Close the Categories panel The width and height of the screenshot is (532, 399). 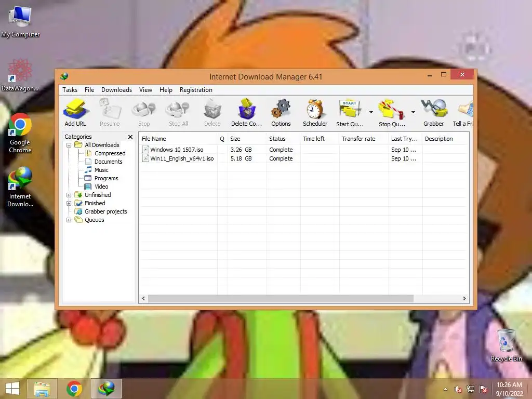pyautogui.click(x=130, y=137)
